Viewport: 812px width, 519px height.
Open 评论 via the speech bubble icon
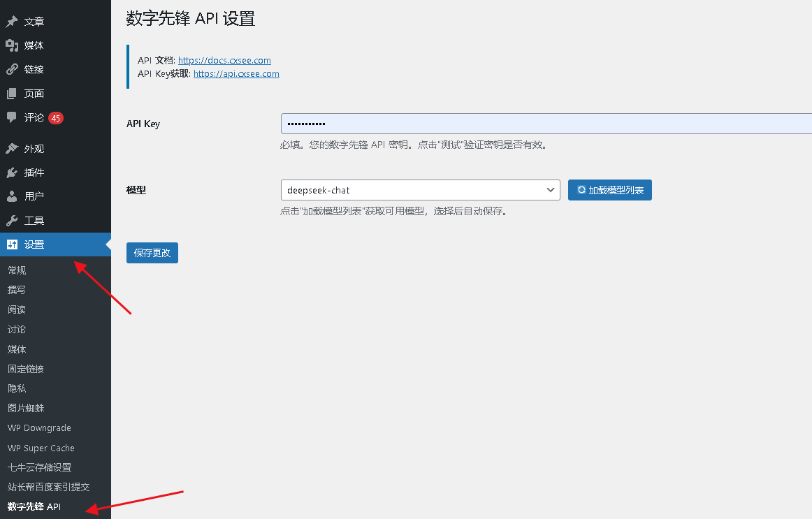point(12,117)
